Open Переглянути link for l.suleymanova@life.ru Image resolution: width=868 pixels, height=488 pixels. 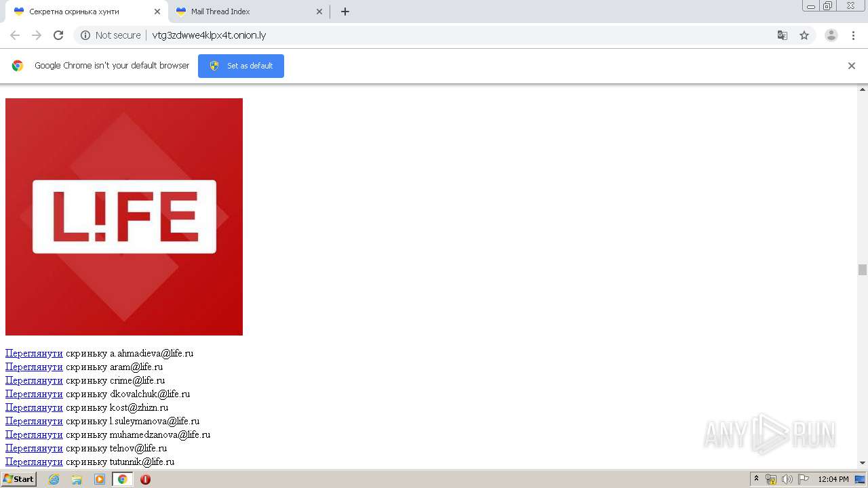(x=34, y=421)
